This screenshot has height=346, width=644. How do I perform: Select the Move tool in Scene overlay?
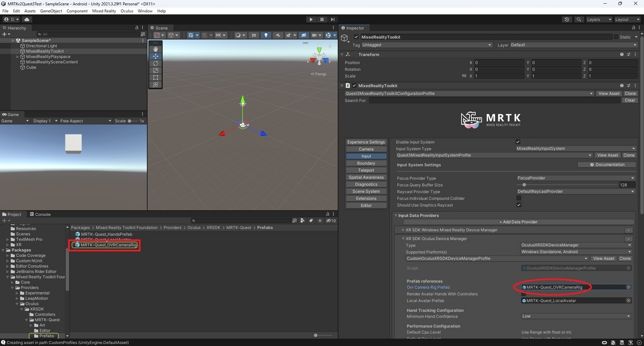click(x=156, y=56)
